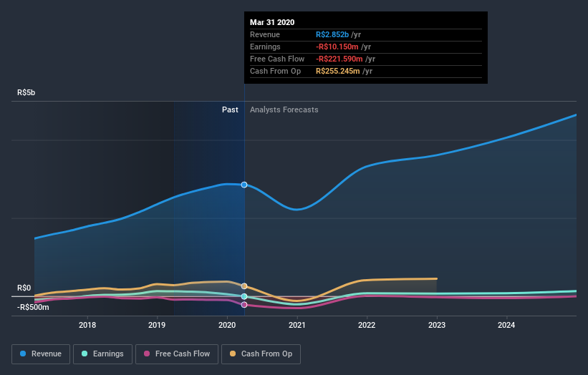
Task: Click the Revenue row label in tooltip
Action: click(265, 34)
